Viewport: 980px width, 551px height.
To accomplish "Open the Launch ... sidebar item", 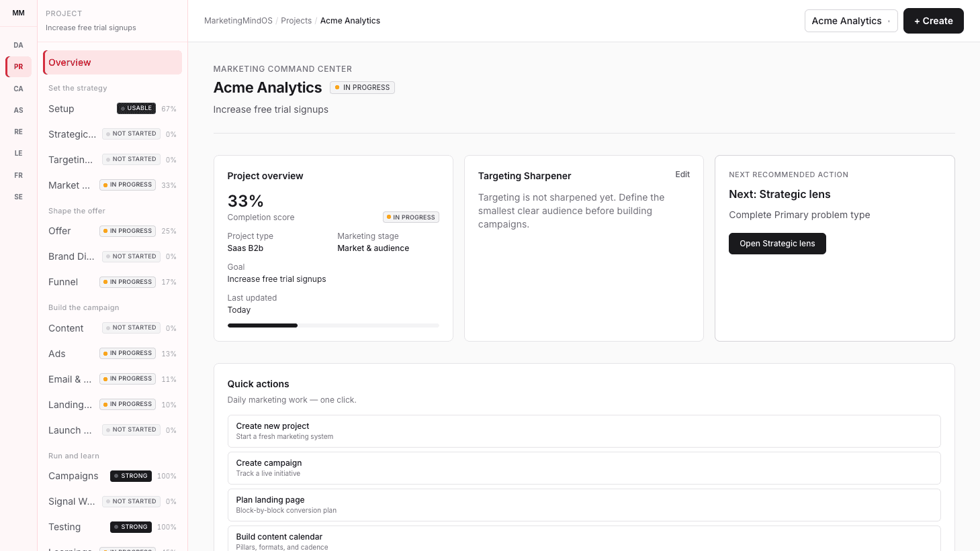I will pos(112,430).
